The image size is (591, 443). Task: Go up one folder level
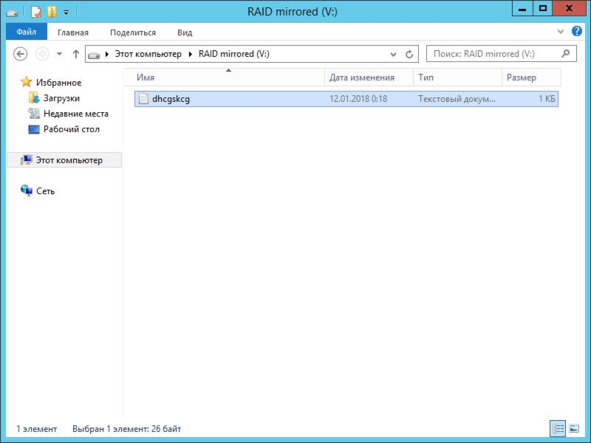(76, 54)
